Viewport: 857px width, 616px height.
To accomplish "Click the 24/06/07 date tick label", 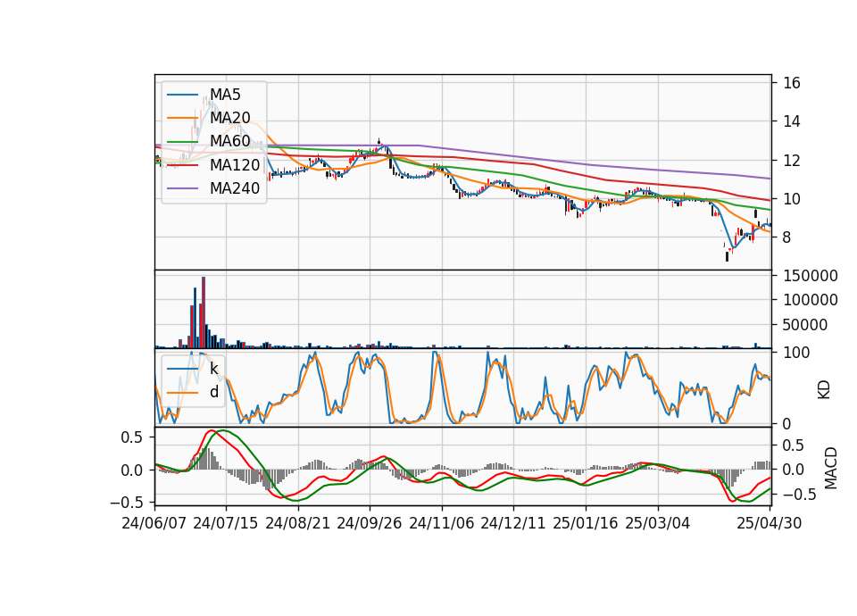I will [154, 523].
